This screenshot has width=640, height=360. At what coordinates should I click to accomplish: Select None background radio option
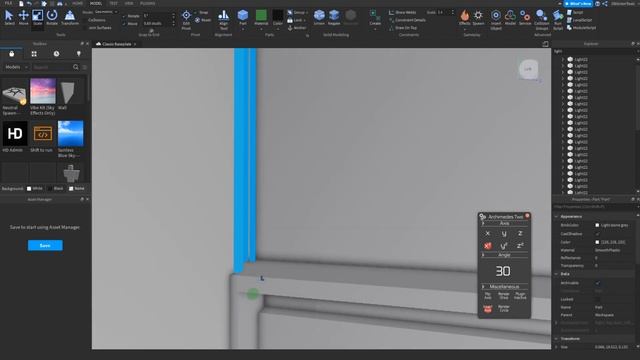(x=71, y=189)
